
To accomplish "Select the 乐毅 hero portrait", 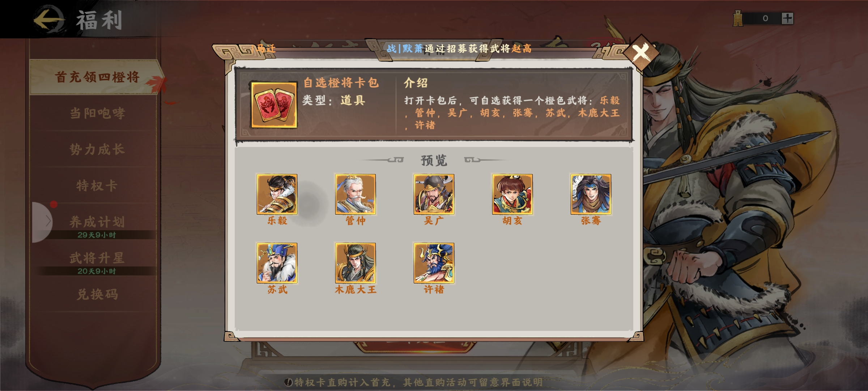I will pos(277,194).
